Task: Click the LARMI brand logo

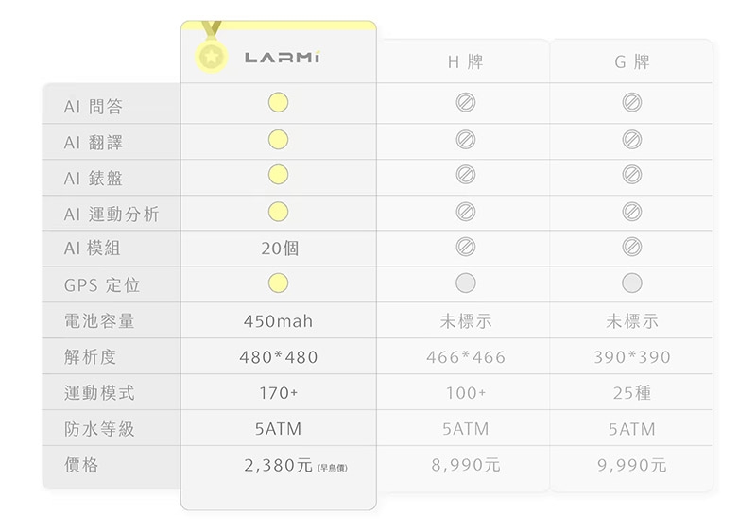Action: point(283,59)
